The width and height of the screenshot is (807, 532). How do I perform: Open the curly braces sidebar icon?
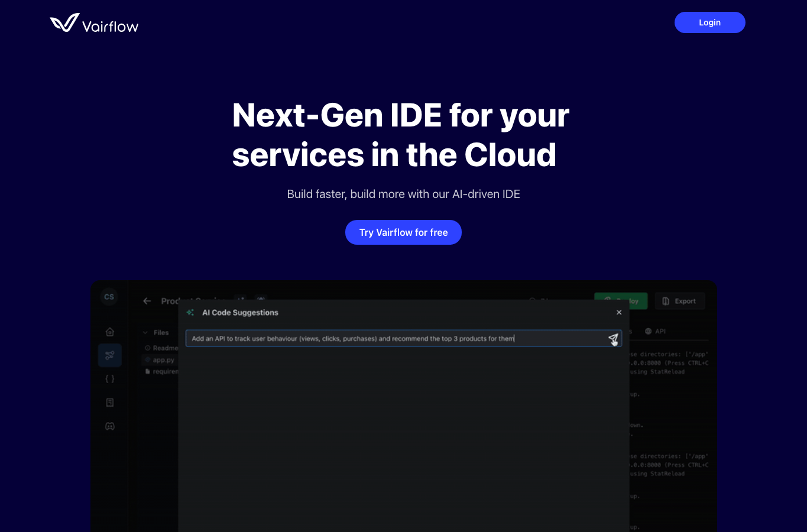click(110, 379)
